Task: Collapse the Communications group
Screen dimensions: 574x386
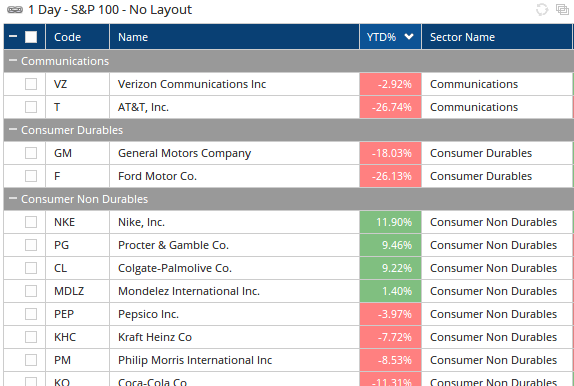Action: point(13,60)
